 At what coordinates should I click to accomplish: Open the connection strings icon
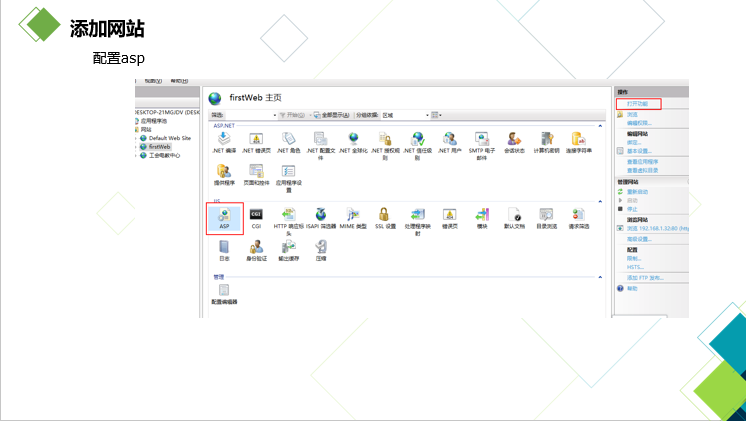(x=579, y=143)
